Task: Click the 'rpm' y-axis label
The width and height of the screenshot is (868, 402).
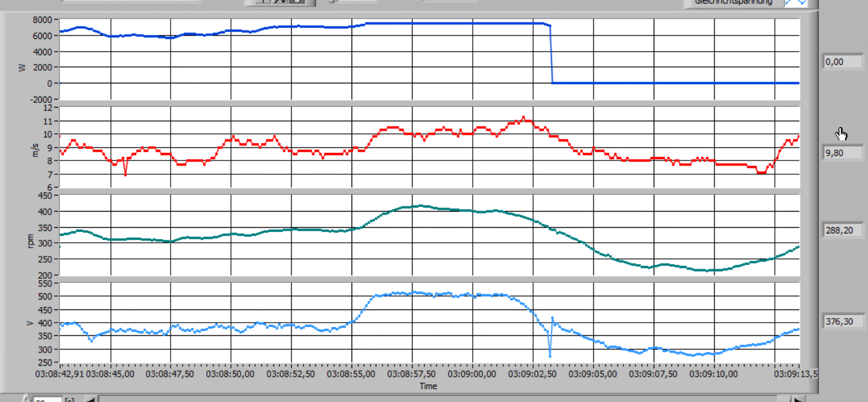Action: pyautogui.click(x=30, y=241)
